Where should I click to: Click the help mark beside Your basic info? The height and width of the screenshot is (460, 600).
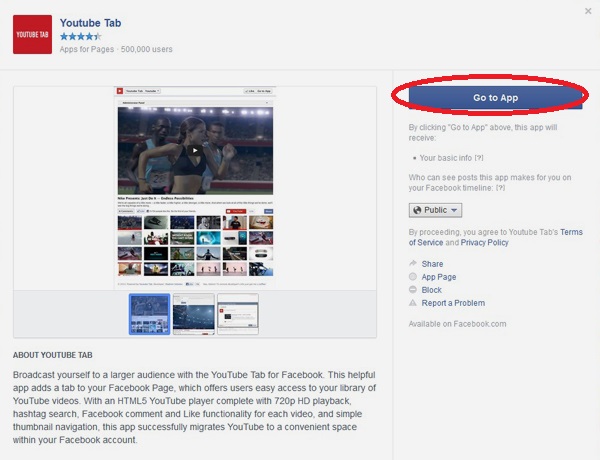tap(479, 158)
